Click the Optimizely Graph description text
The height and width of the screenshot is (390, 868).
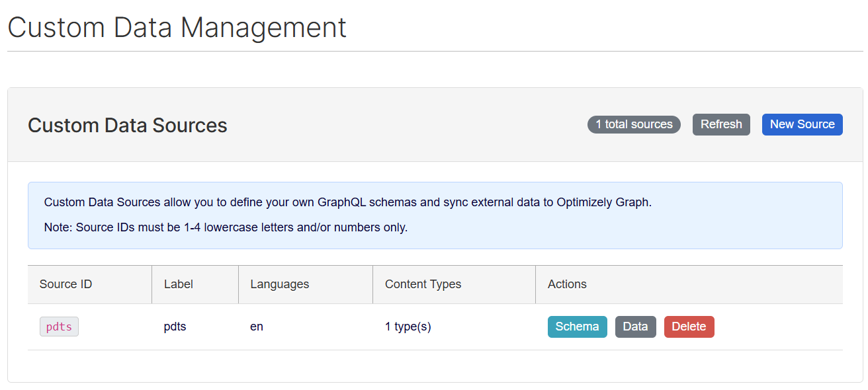pos(347,202)
